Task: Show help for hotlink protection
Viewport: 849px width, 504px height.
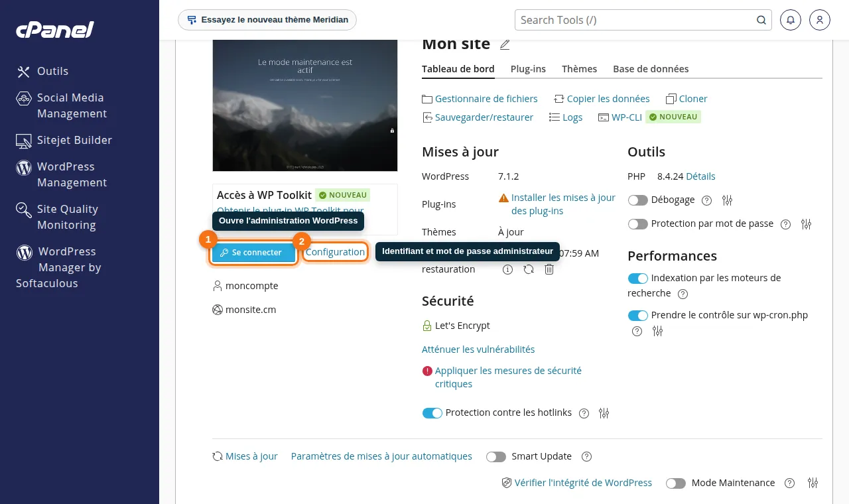Action: pos(584,413)
